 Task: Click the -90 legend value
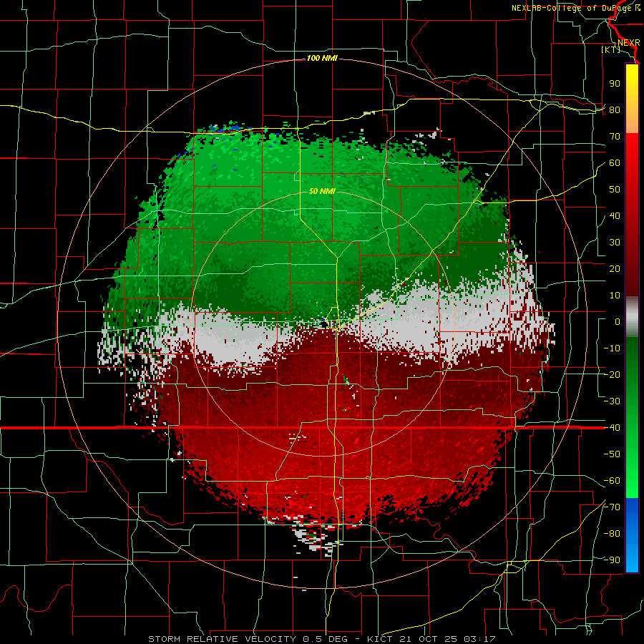click(x=612, y=560)
